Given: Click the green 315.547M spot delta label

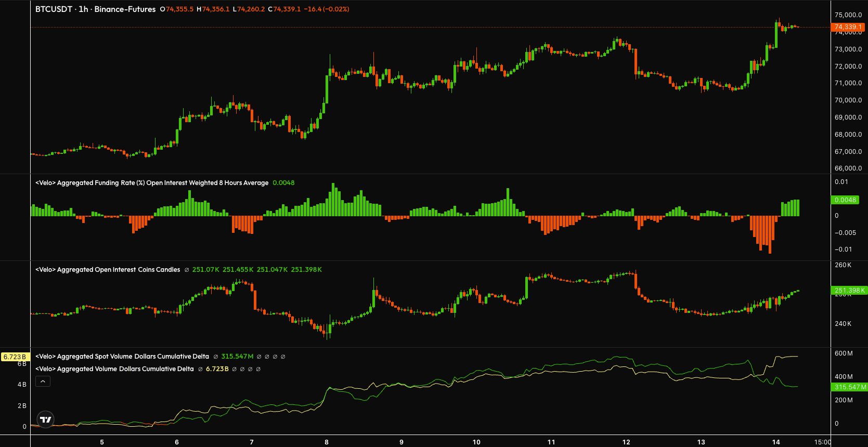Looking at the screenshot, I should 850,387.
